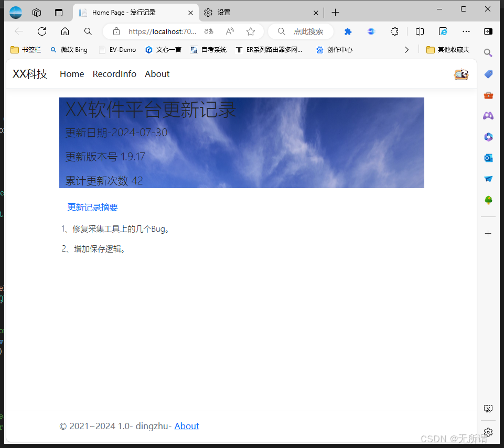The height and width of the screenshot is (448, 504).
Task: Open the sidebar Shopping tag icon
Action: [x=488, y=74]
